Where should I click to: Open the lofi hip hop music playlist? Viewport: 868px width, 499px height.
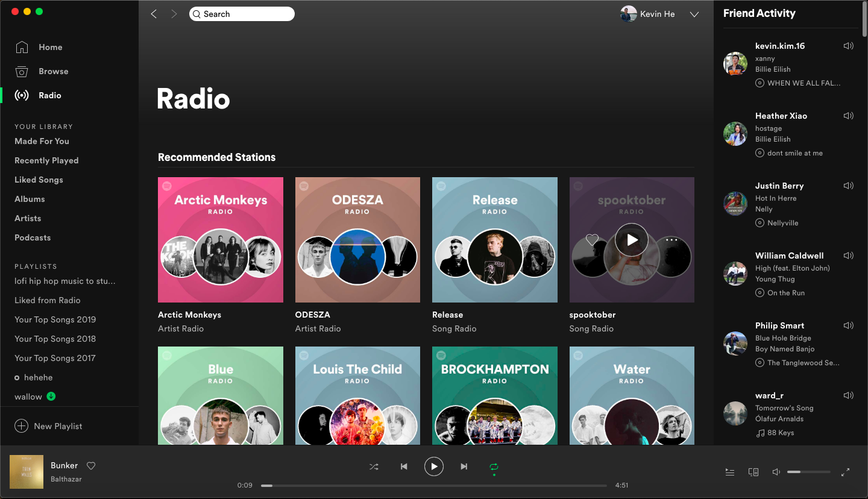(x=65, y=281)
